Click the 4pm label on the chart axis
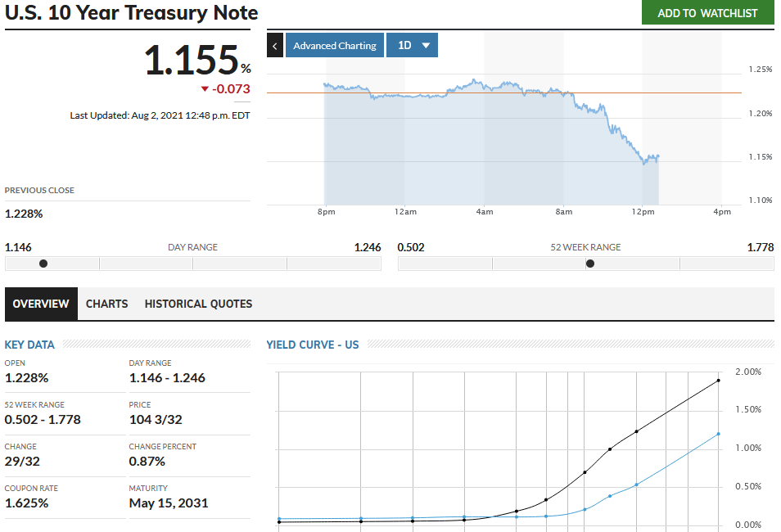The height and width of the screenshot is (532, 781). click(x=722, y=212)
